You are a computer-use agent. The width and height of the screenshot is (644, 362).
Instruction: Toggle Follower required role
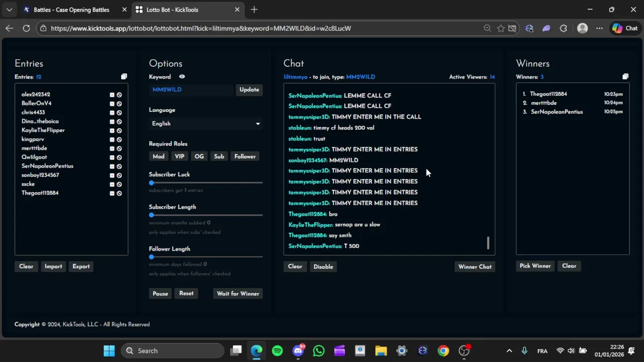coord(245,156)
